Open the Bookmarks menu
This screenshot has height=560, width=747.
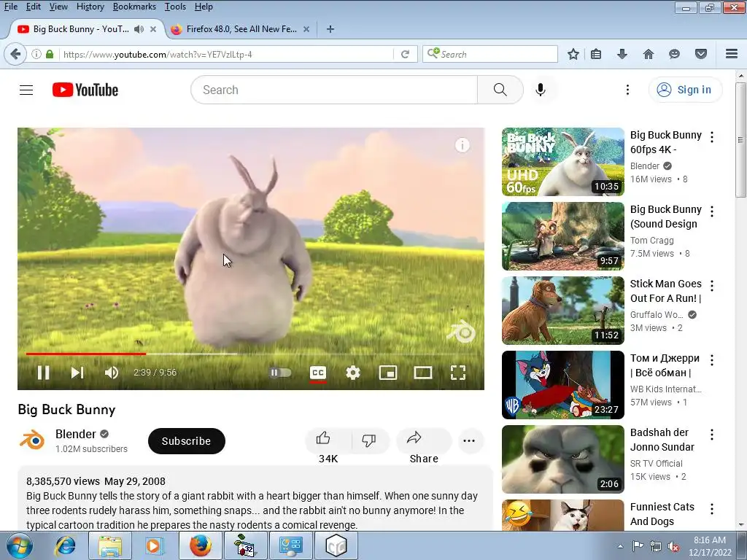[x=134, y=7]
